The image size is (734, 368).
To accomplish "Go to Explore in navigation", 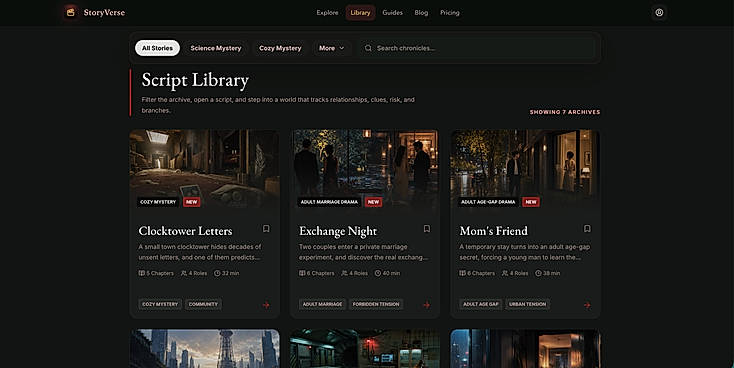I will pyautogui.click(x=327, y=13).
